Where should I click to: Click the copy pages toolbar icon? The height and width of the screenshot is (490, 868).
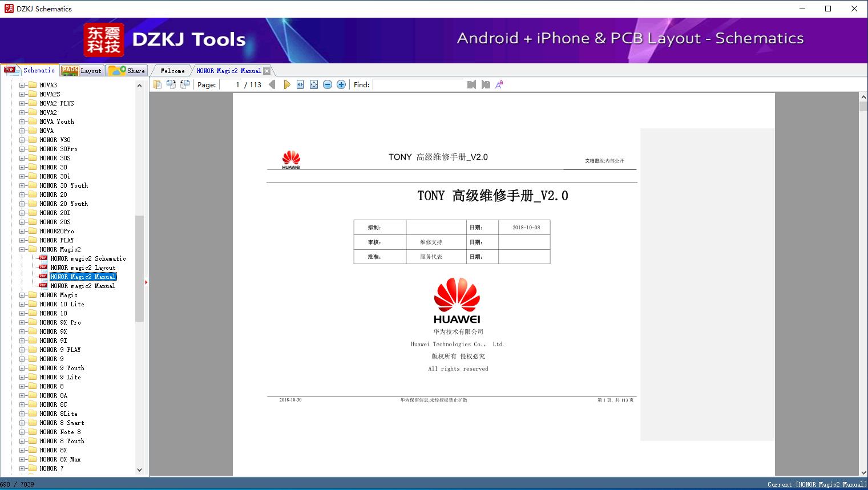pos(158,84)
